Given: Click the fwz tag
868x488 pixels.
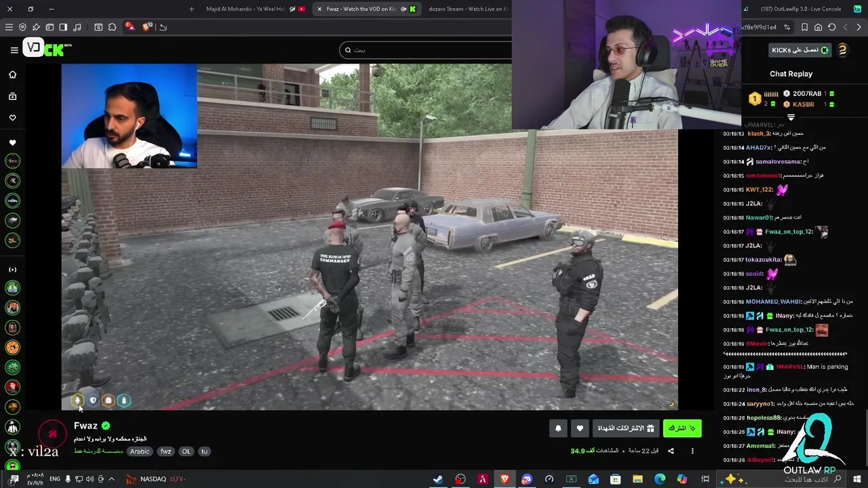Looking at the screenshot, I should (165, 451).
